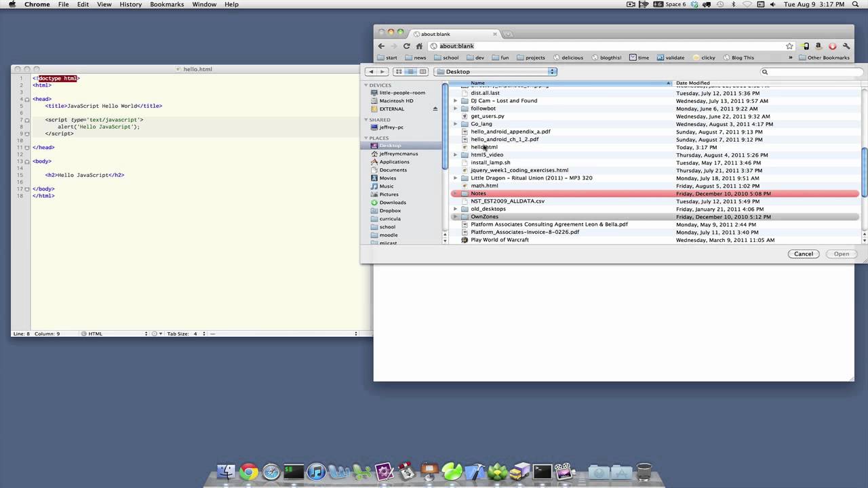Click Chrome's back arrow button
The height and width of the screenshot is (488, 868).
pyautogui.click(x=381, y=46)
